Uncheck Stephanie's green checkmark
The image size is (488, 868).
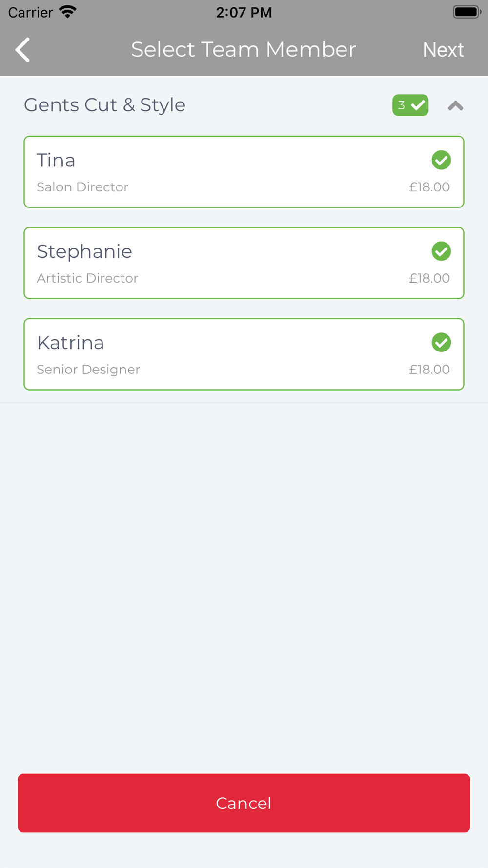pyautogui.click(x=441, y=251)
